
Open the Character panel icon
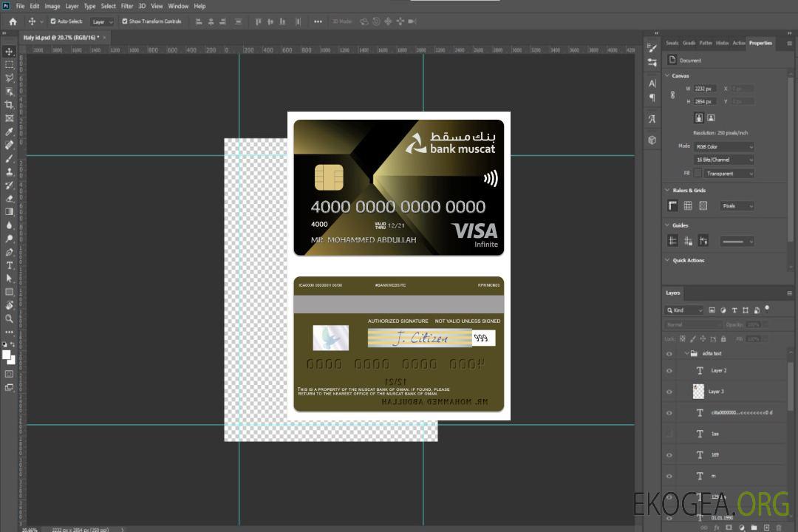[x=652, y=83]
